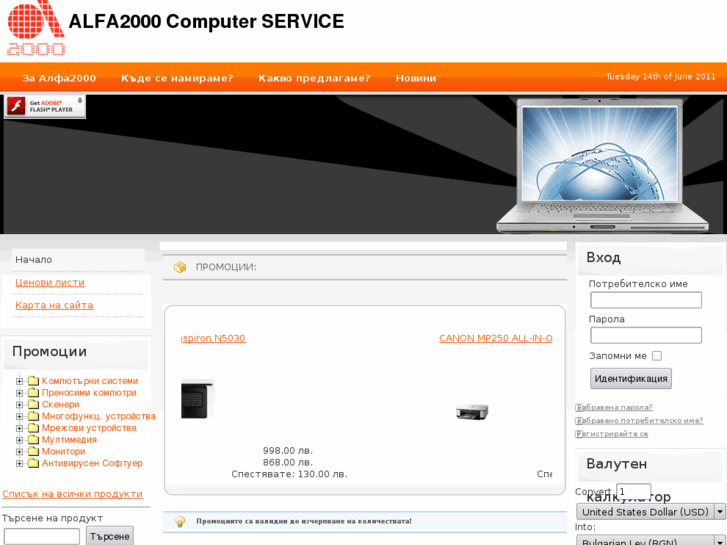Screen dimensions: 727x545
Task: Click the ALFA2000 red logo
Action: (36, 28)
